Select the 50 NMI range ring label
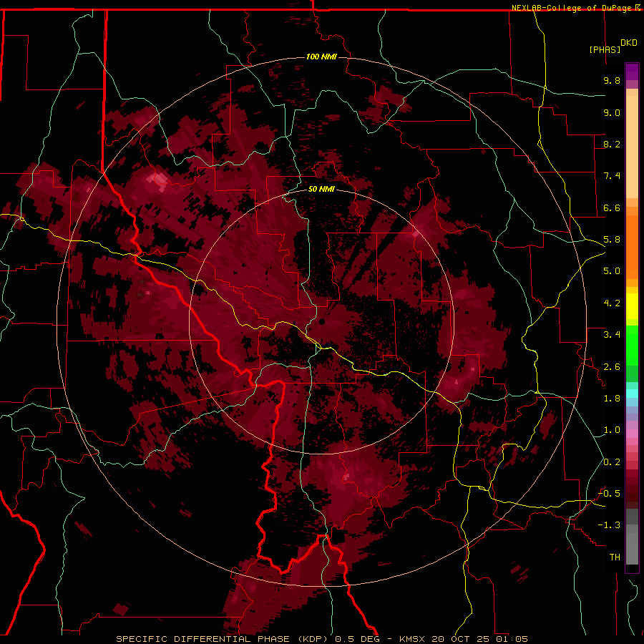This screenshot has width=644, height=644. [x=321, y=189]
